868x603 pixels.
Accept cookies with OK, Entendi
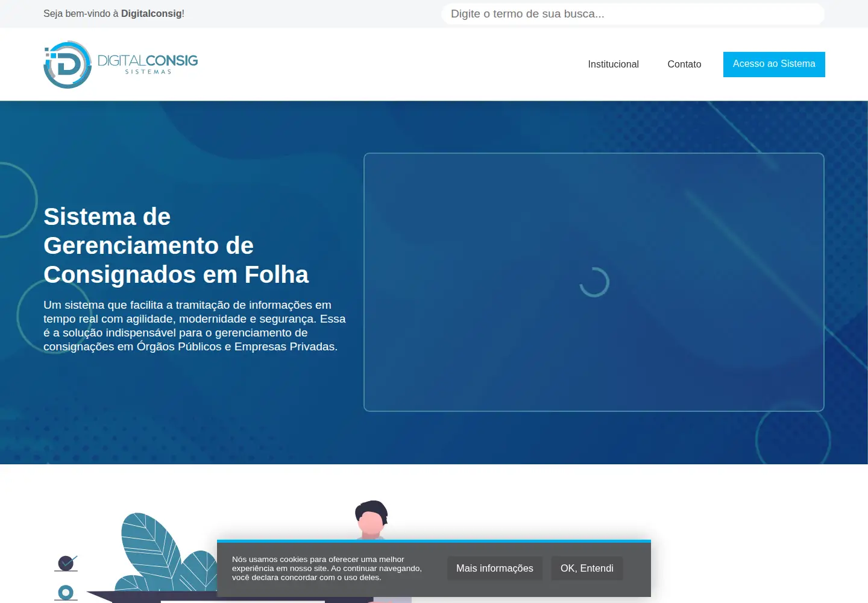click(587, 569)
